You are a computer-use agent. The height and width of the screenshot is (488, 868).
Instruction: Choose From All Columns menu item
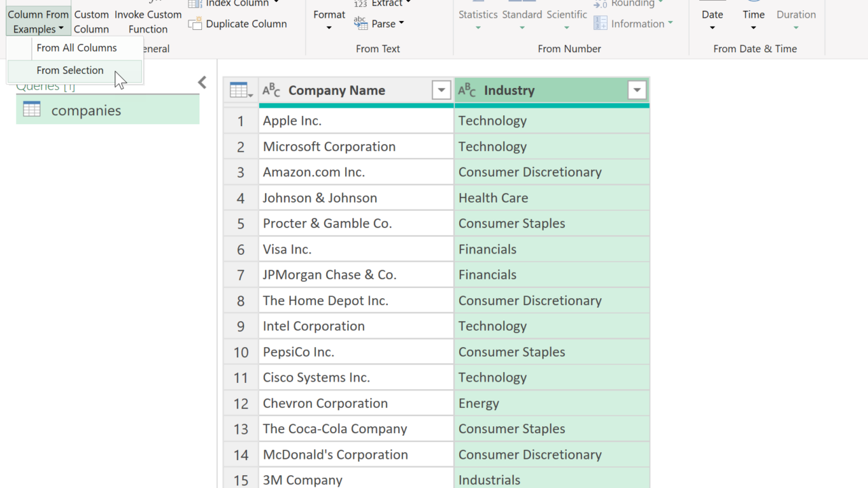click(77, 48)
